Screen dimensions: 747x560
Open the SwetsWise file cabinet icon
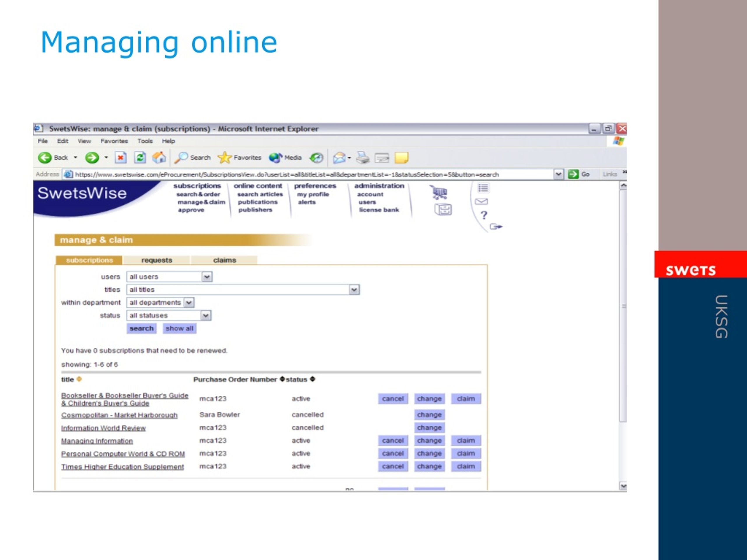click(443, 210)
